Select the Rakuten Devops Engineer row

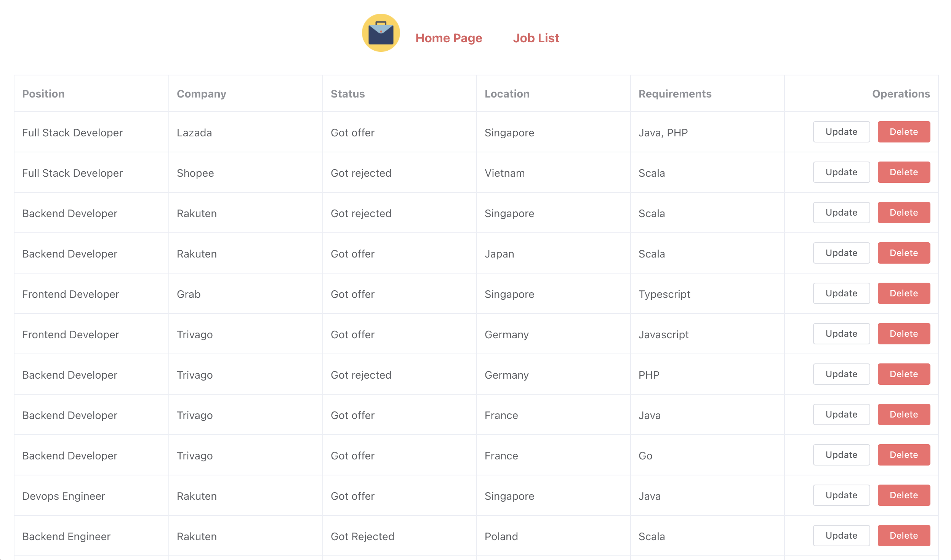point(64,496)
